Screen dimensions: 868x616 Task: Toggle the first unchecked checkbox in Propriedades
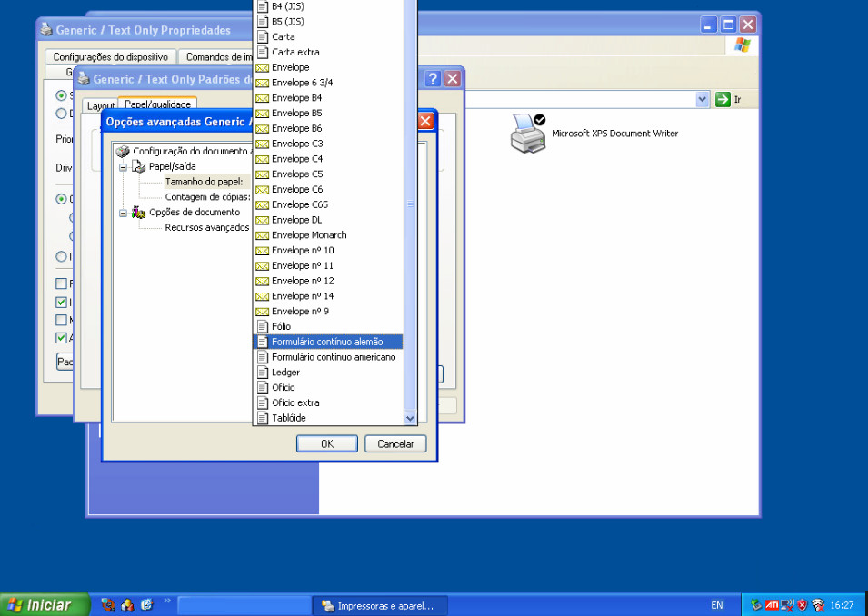62,283
